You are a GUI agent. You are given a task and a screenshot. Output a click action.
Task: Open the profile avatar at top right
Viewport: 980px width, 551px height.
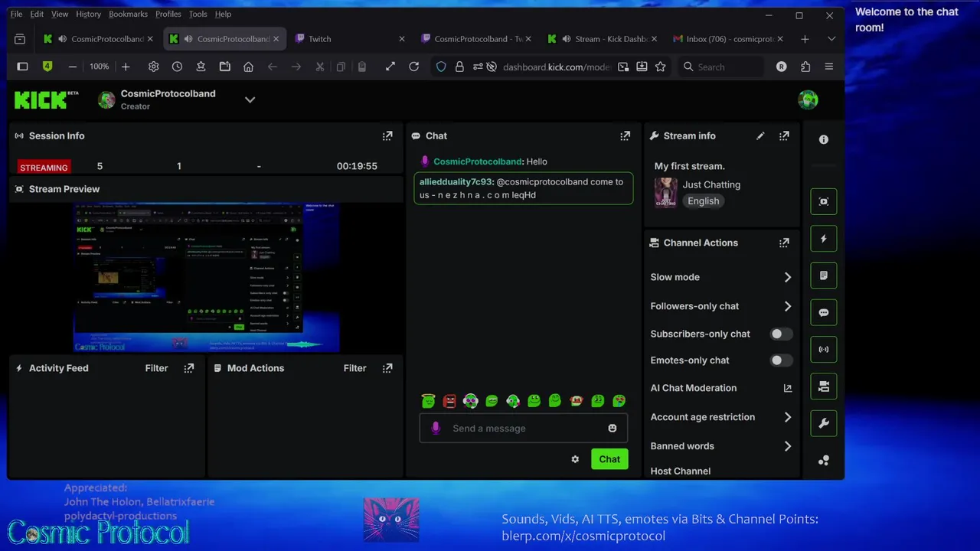click(808, 99)
